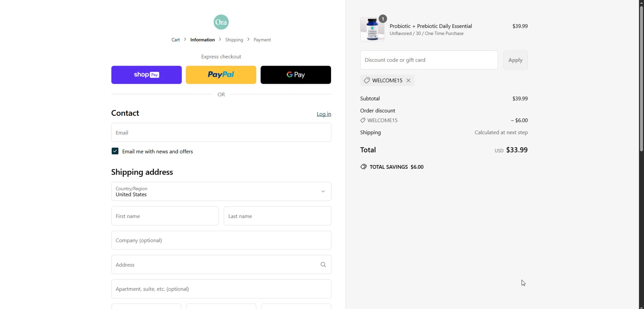
Task: Click the Address field
Action: [221, 265]
